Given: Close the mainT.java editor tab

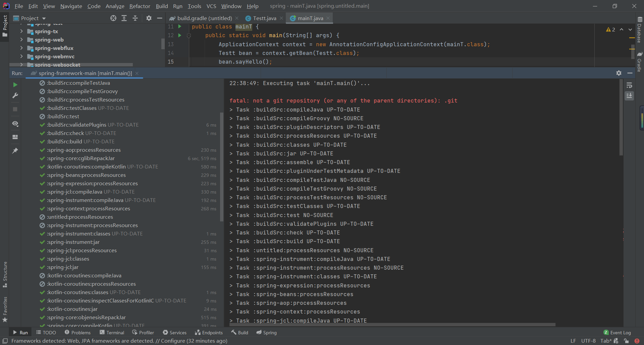Looking at the screenshot, I should [x=328, y=18].
